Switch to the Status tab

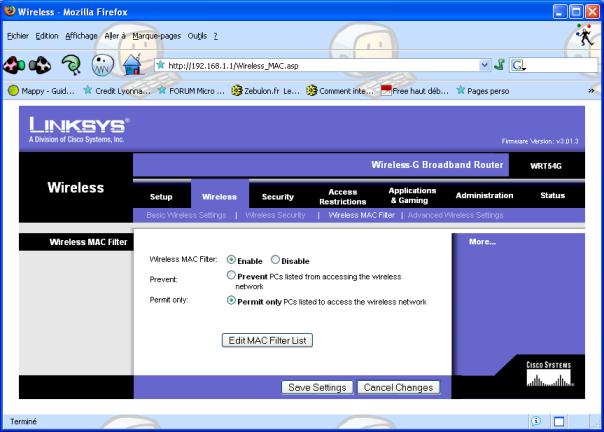pos(552,195)
